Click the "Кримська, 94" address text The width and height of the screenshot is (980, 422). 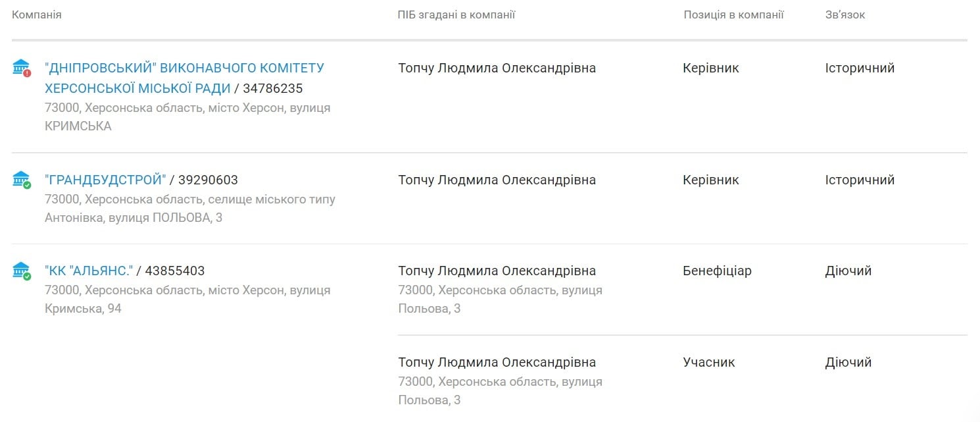tap(83, 308)
